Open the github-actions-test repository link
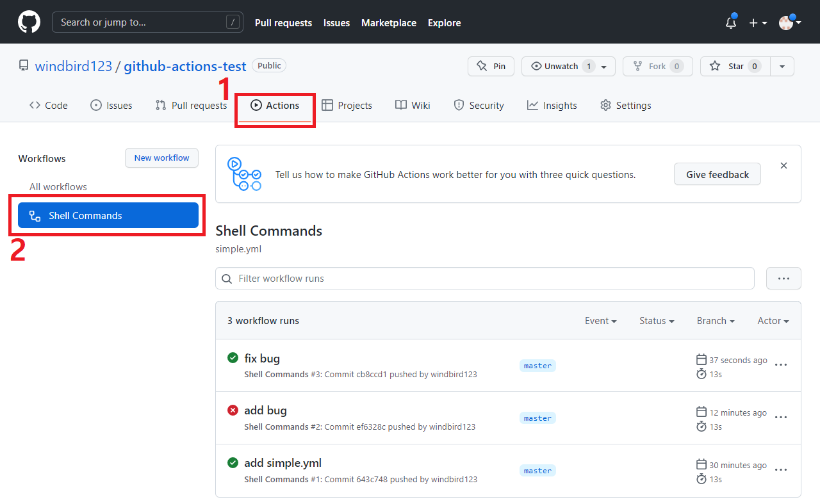This screenshot has width=820, height=504. coord(185,66)
